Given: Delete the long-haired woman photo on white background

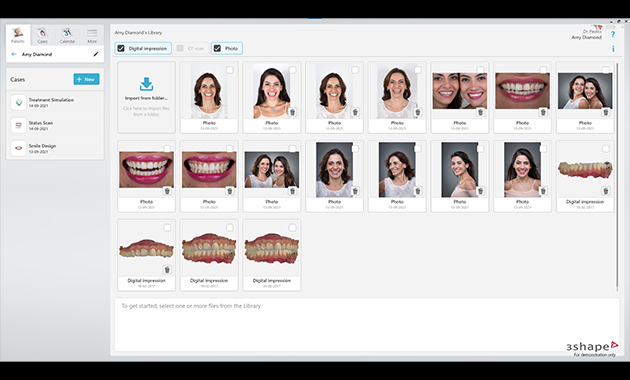Looking at the screenshot, I should click(x=292, y=112).
